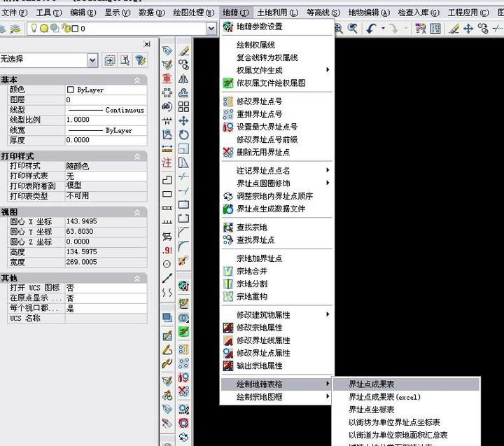Screen dimensions: 504x446
Task: Open the layer dropdown arrow in toolbar
Action: click(x=211, y=29)
